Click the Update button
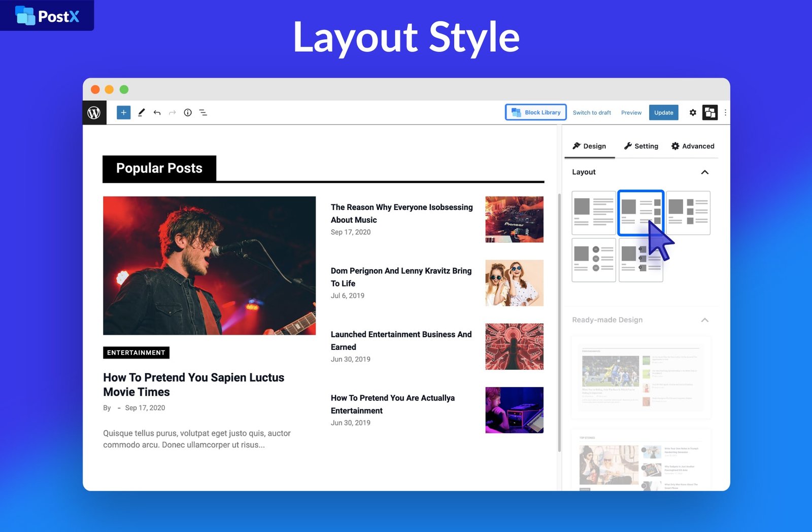The width and height of the screenshot is (812, 532). (x=663, y=113)
